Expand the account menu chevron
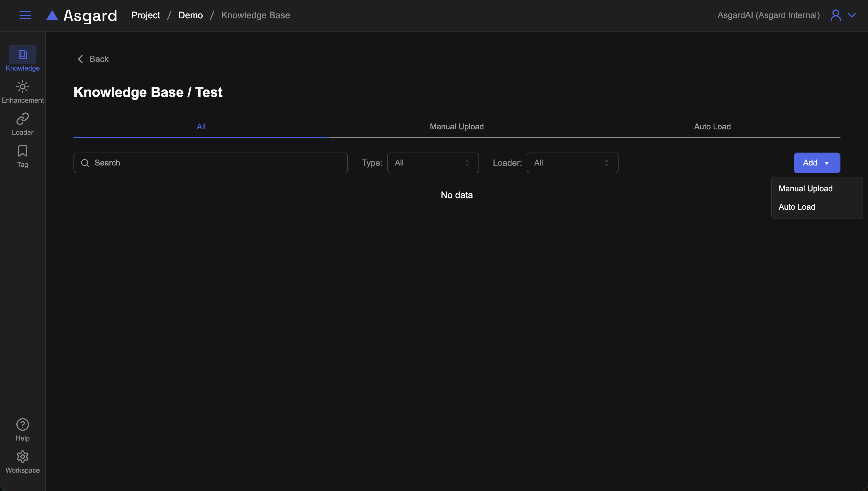The width and height of the screenshot is (868, 491). (852, 15)
